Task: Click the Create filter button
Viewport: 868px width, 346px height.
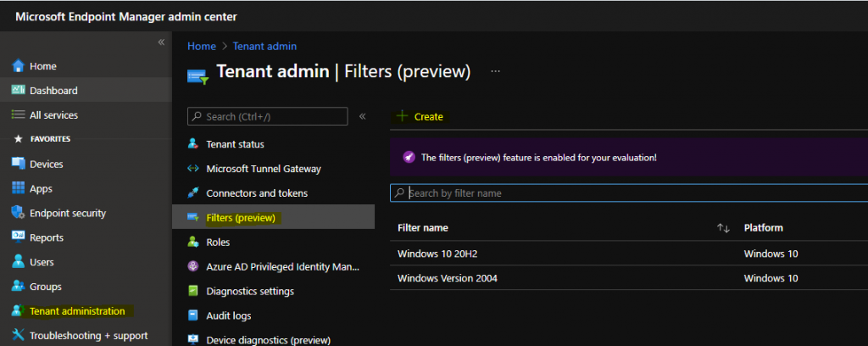Action: (420, 116)
